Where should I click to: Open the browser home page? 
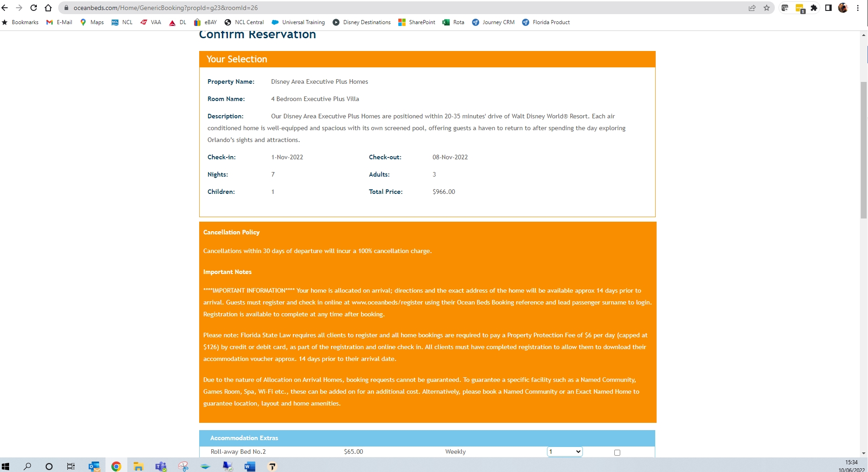pyautogui.click(x=48, y=8)
